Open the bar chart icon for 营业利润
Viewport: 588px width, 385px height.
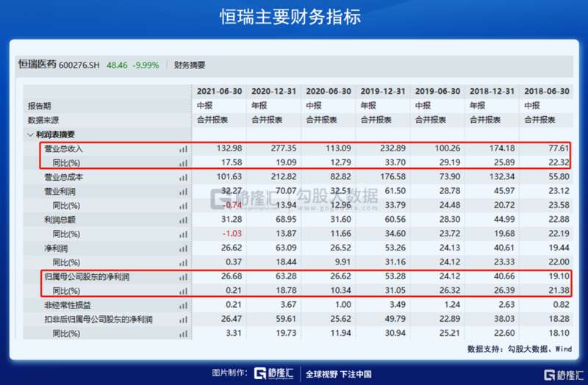pyautogui.click(x=182, y=191)
